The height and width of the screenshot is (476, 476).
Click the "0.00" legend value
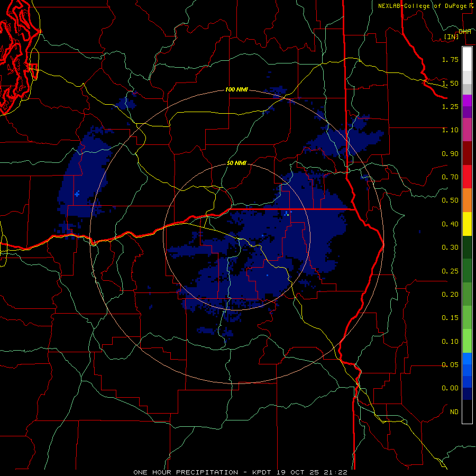click(450, 388)
